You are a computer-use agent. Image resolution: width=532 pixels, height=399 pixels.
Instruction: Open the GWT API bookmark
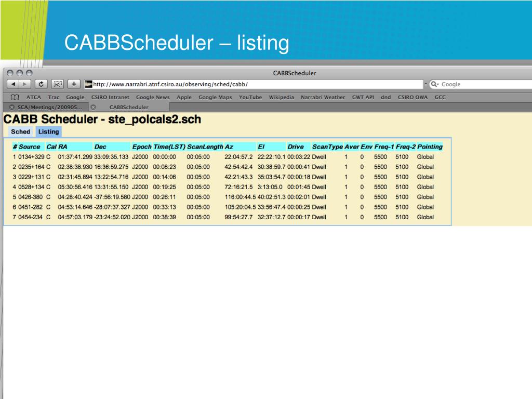[363, 97]
